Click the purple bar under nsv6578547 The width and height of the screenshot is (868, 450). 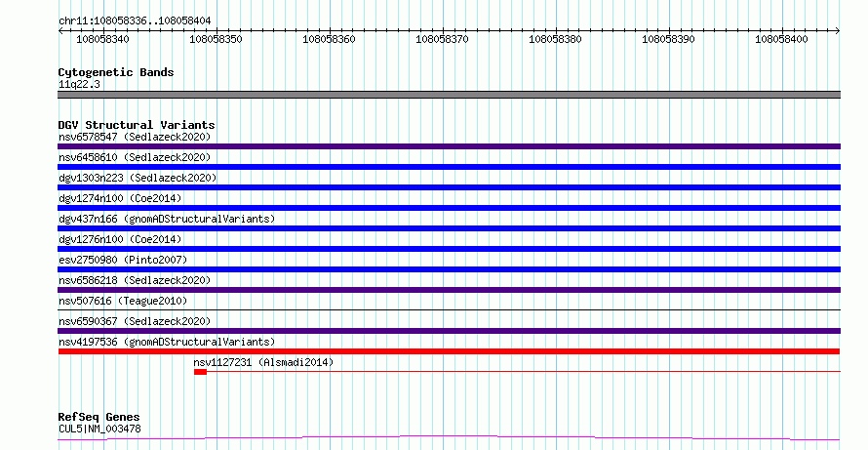[x=449, y=146]
